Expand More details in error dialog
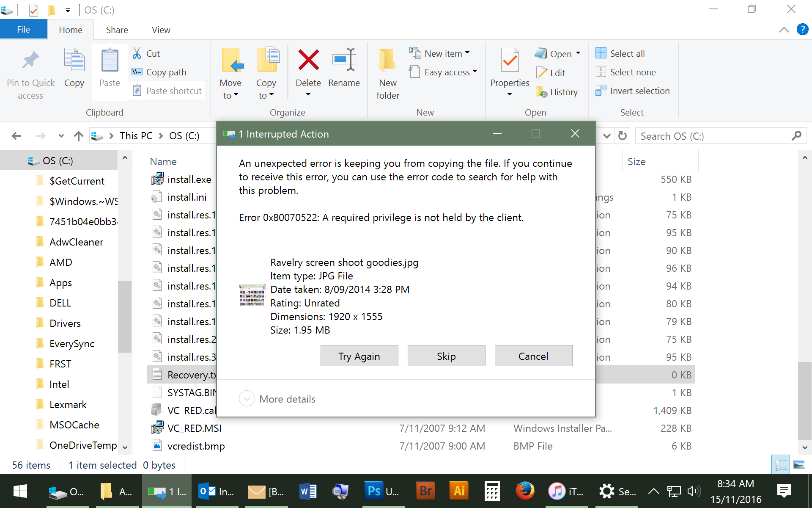 click(247, 399)
